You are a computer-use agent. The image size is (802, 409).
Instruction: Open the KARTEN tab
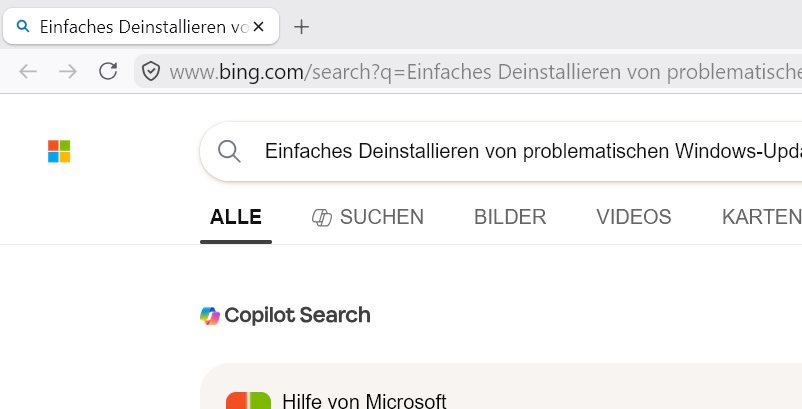pos(762,217)
